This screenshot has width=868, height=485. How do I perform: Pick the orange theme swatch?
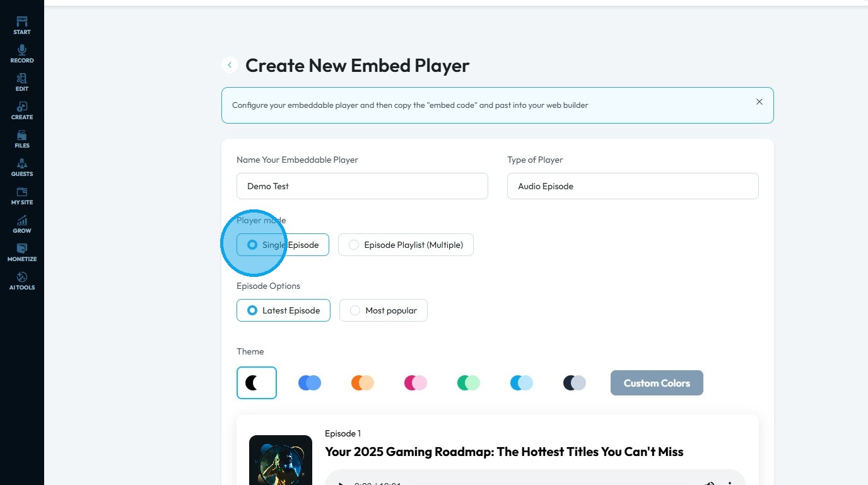(363, 383)
